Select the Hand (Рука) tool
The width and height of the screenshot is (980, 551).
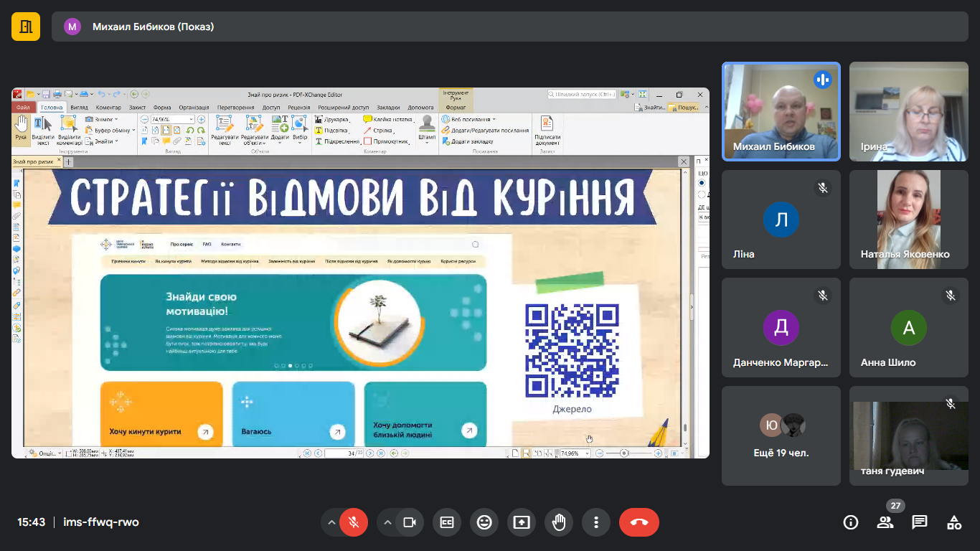point(22,131)
